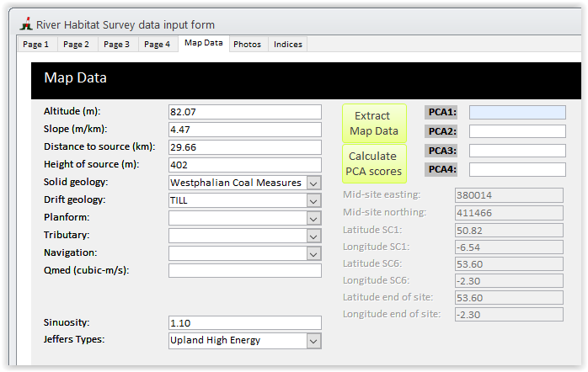588x372 pixels.
Task: Click the Latitude end of site value
Action: point(509,298)
